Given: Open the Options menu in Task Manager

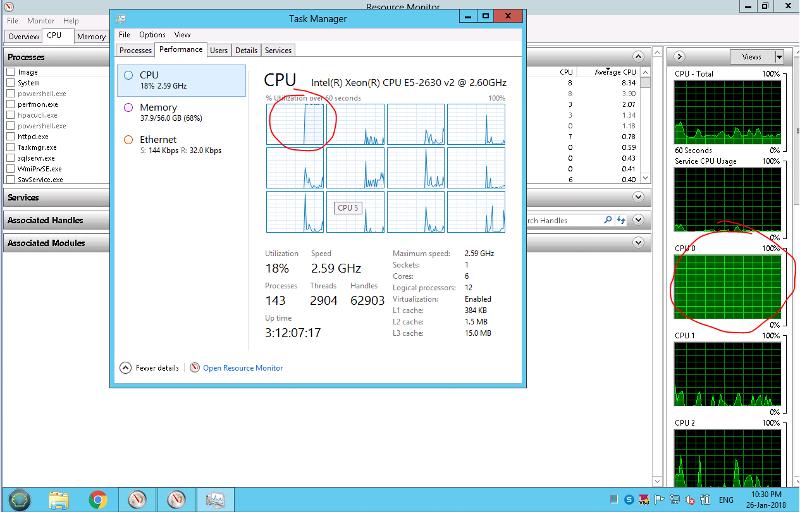Looking at the screenshot, I should pos(152,35).
